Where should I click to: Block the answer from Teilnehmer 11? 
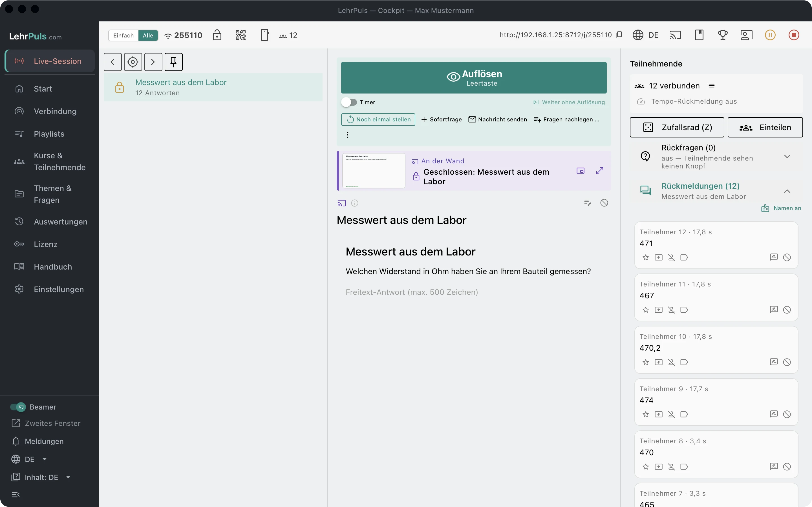pyautogui.click(x=787, y=310)
